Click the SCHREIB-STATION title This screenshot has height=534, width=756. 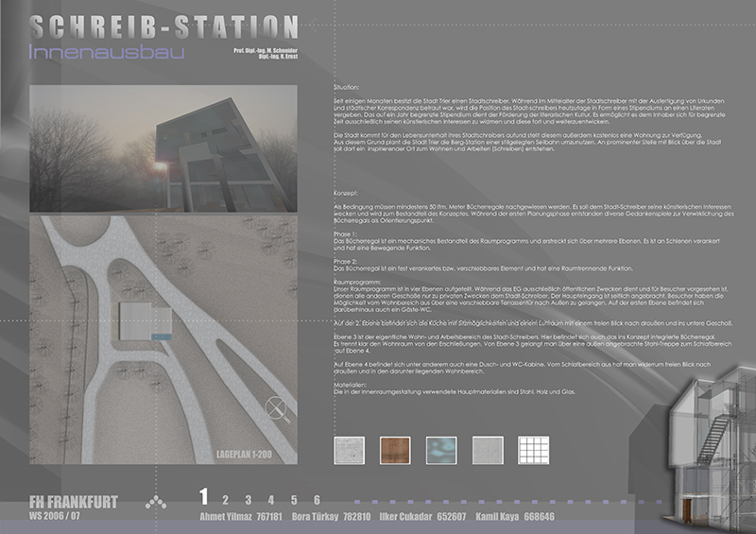point(163,26)
